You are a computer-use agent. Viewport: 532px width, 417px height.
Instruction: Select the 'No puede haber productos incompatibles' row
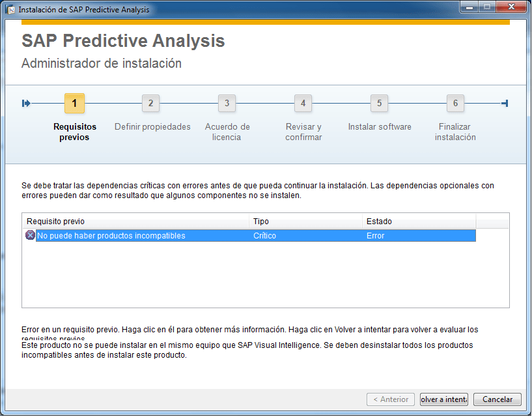click(111, 236)
